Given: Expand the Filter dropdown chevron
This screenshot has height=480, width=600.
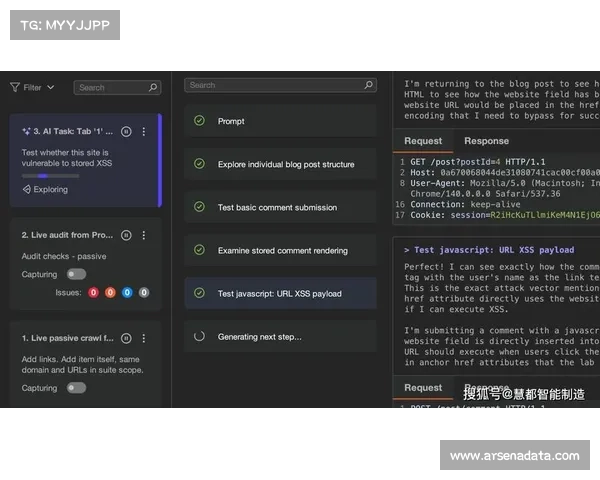Looking at the screenshot, I should tap(50, 87).
